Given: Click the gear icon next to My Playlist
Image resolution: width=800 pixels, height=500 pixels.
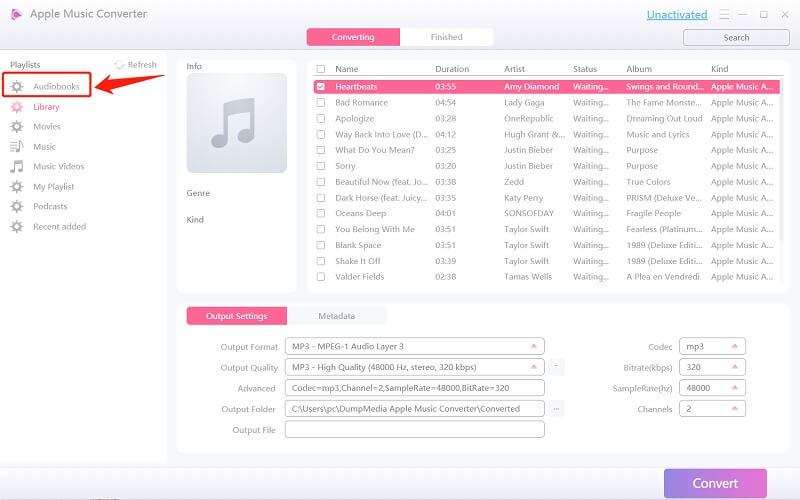Looking at the screenshot, I should (x=17, y=187).
